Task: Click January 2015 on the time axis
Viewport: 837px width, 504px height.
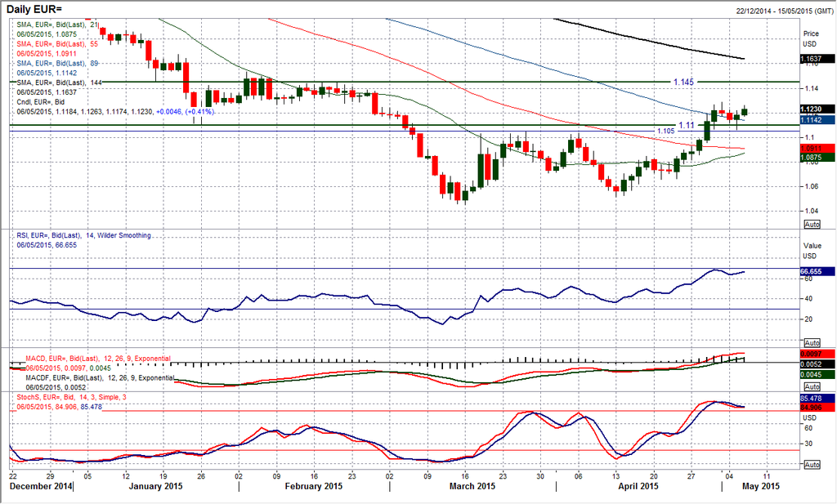Action: pos(156,486)
